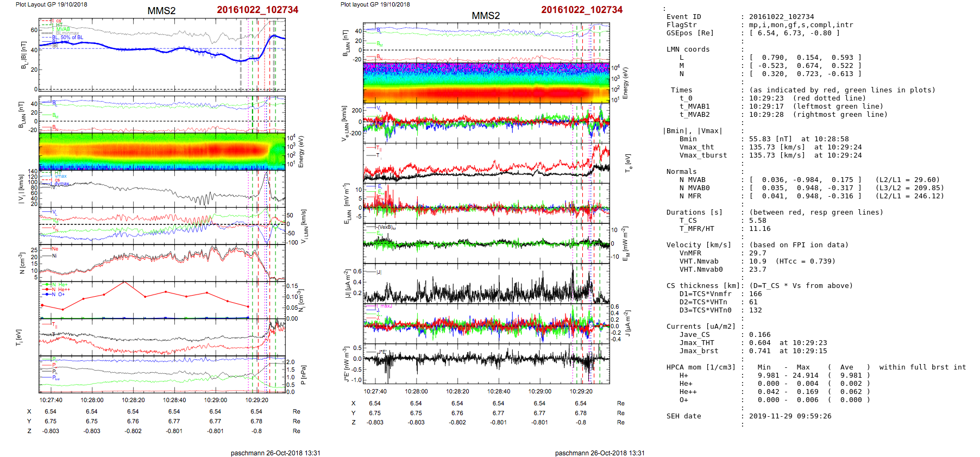Click the 'LMN coords' section heading
Screen dimensions: 980x457
click(x=688, y=49)
